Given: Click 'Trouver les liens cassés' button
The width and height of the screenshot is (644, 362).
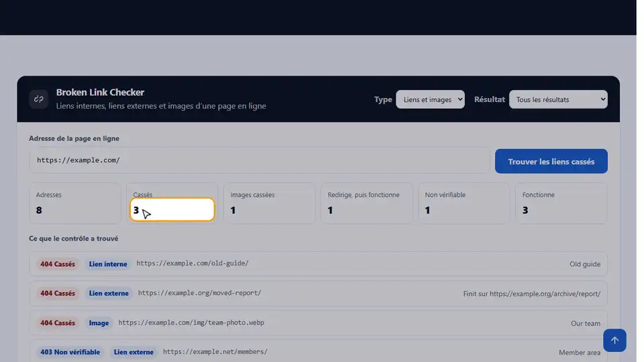Looking at the screenshot, I should [551, 162].
